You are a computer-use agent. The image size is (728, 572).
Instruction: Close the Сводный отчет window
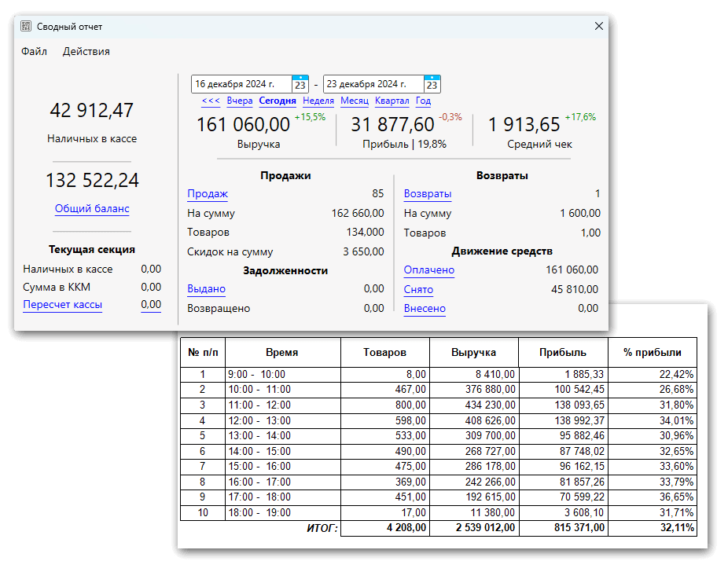[598, 27]
